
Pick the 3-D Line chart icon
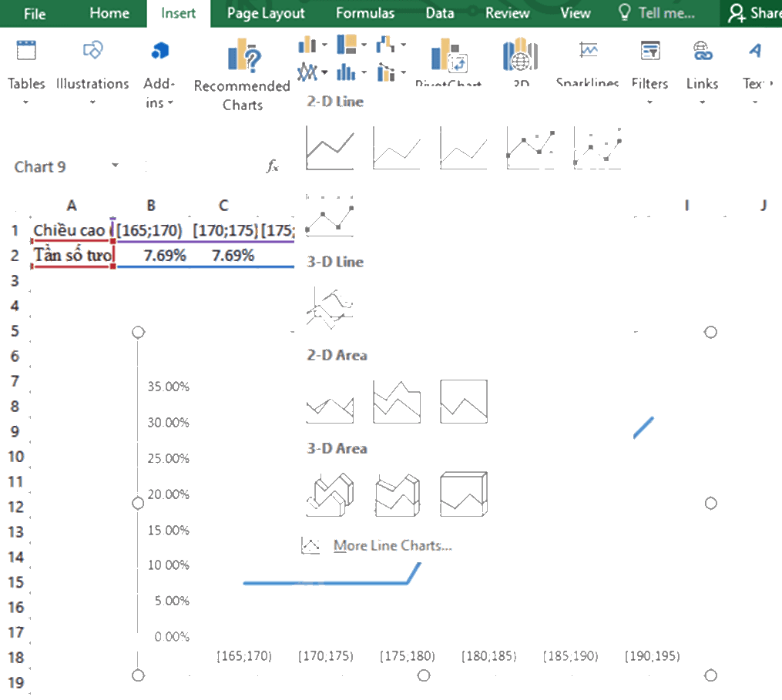[x=330, y=308]
